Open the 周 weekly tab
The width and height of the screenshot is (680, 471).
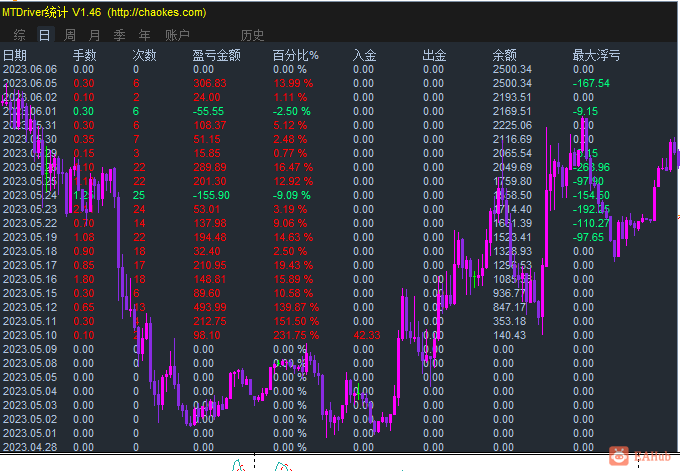click(x=70, y=35)
